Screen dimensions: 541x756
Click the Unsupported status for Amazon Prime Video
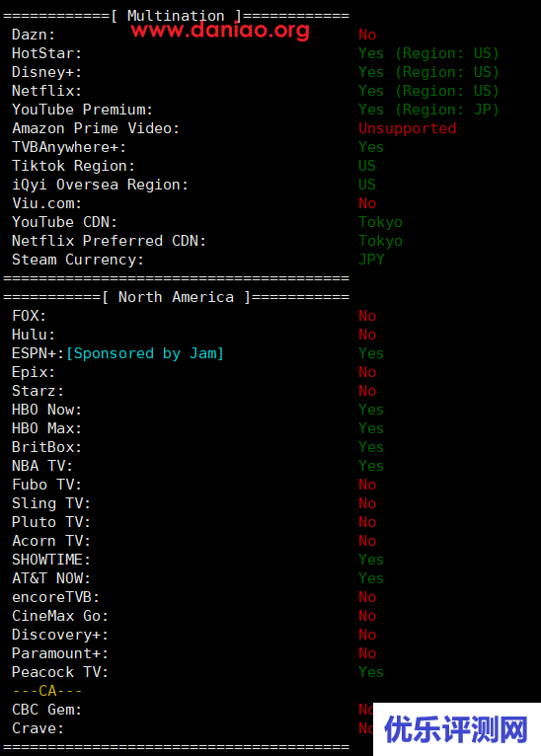pyautogui.click(x=408, y=128)
